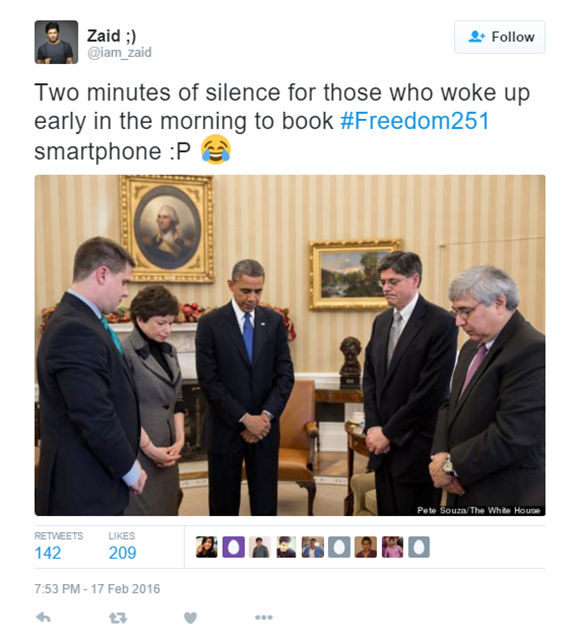
Task: Enlarge the attached tweet photo
Action: [x=290, y=345]
